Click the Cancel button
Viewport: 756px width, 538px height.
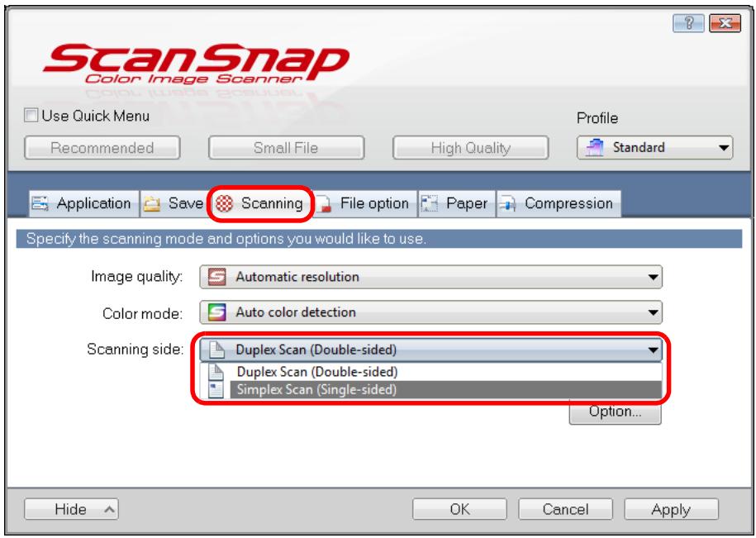coord(565,509)
